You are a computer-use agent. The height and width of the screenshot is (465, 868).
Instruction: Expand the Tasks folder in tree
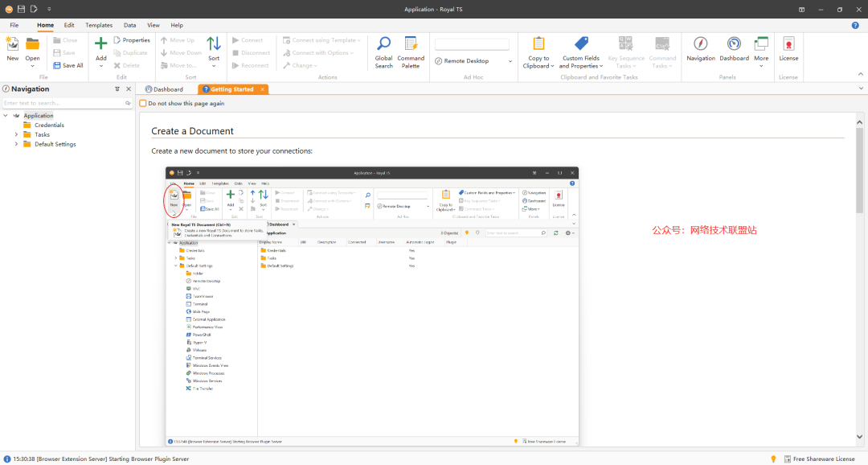pyautogui.click(x=16, y=134)
